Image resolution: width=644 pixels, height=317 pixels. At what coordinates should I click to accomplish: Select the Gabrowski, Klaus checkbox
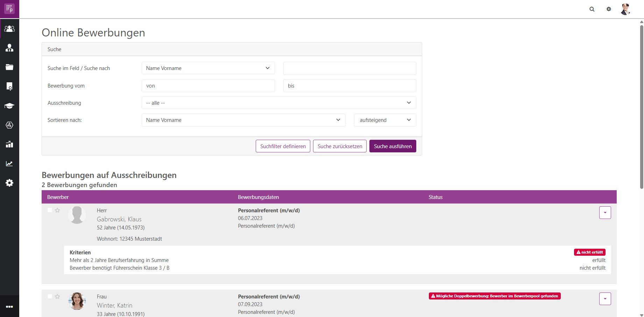[x=50, y=210]
